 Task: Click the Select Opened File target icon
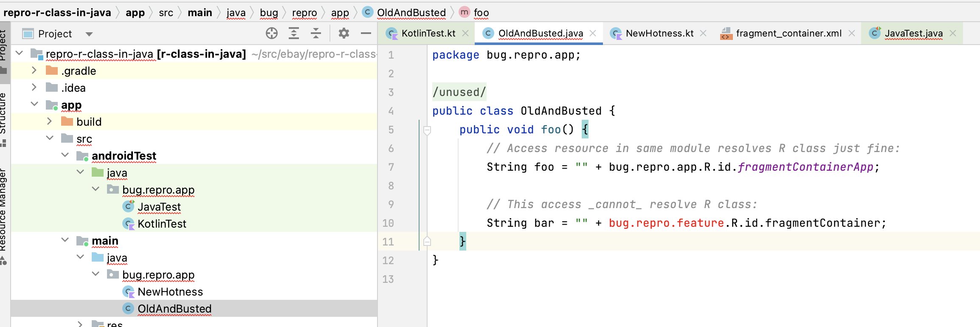272,33
